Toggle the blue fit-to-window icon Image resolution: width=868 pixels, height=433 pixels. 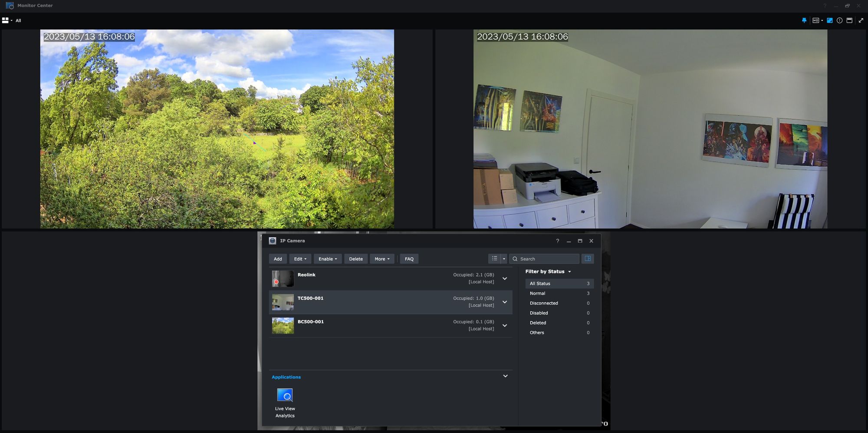click(829, 20)
